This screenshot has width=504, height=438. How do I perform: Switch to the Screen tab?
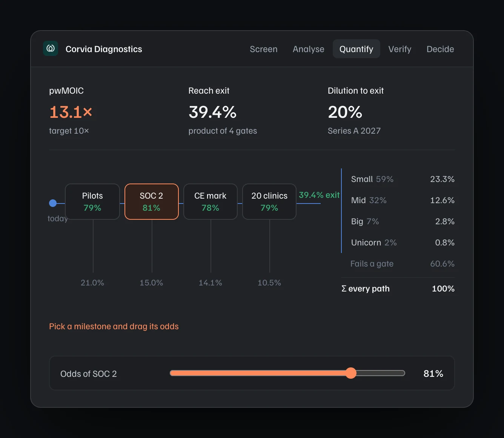coord(264,49)
